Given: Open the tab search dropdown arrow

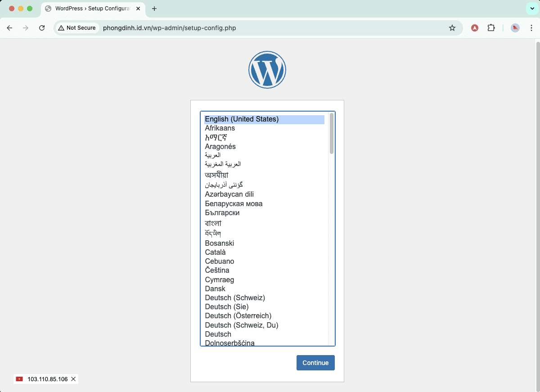Looking at the screenshot, I should tap(532, 9).
